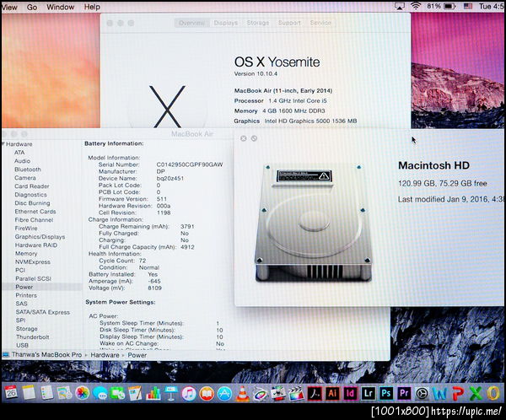Launch Microsoft Excel X icon
The image size is (506, 420).
[476, 394]
